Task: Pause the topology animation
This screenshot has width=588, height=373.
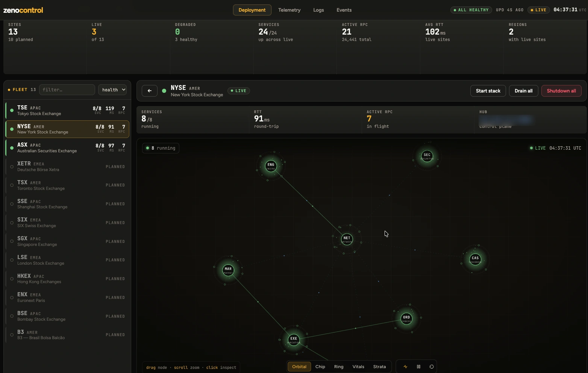Action: pyautogui.click(x=418, y=367)
